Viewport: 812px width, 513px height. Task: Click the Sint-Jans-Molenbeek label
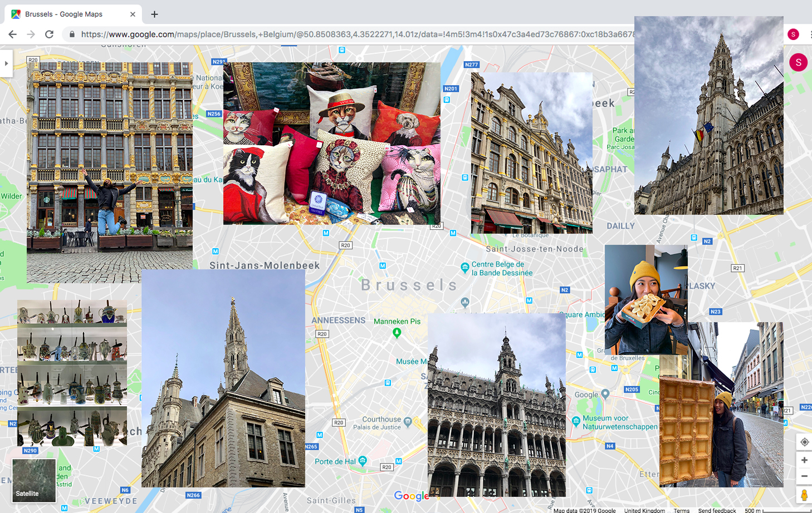(x=265, y=265)
